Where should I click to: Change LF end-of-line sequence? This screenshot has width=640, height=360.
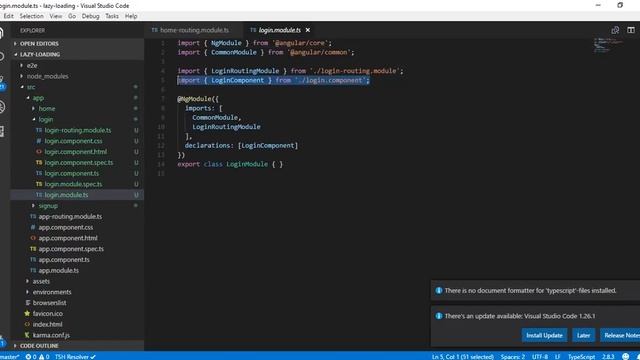click(x=558, y=357)
